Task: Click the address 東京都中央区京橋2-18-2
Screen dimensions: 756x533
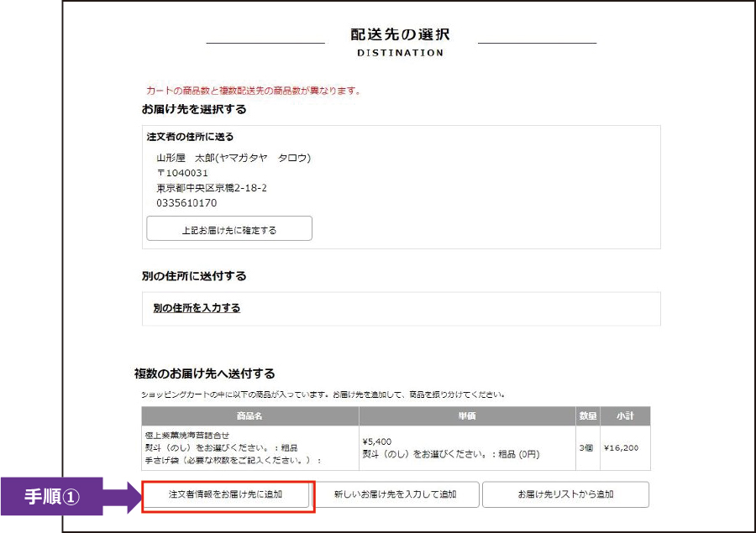Action: coord(212,188)
